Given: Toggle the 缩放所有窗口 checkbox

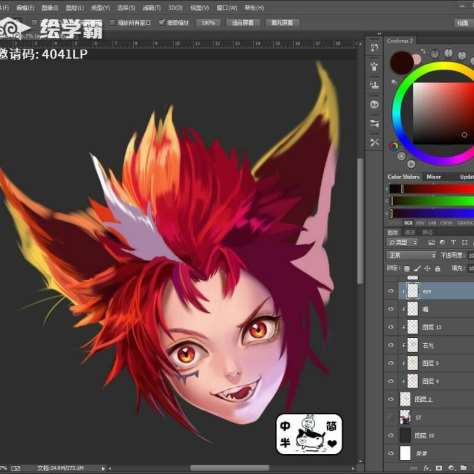Looking at the screenshot, I should (x=112, y=22).
